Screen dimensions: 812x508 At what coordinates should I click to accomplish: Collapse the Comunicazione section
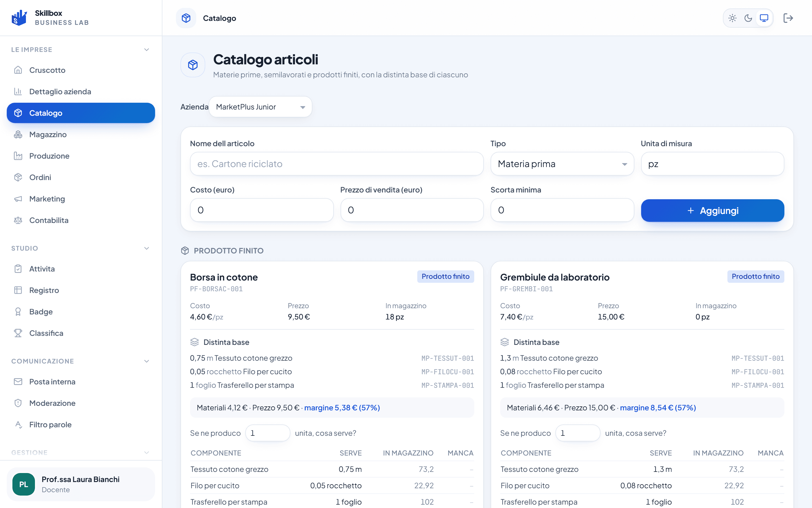(x=147, y=361)
